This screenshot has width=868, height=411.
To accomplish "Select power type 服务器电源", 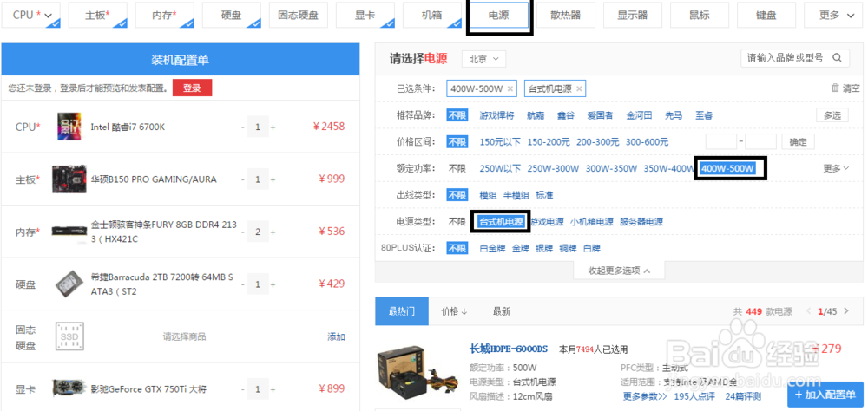I will click(x=641, y=222).
